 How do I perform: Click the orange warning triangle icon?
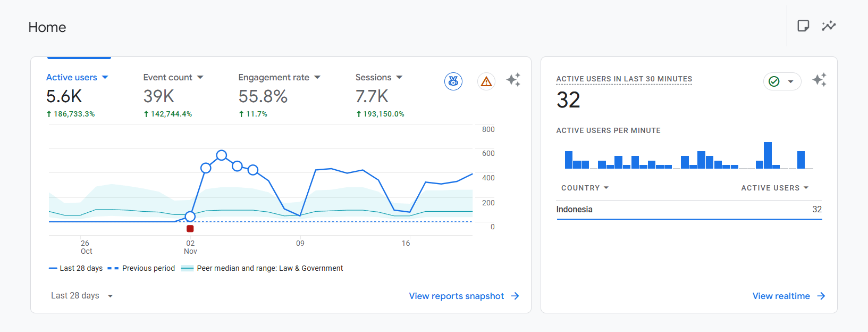pos(486,81)
